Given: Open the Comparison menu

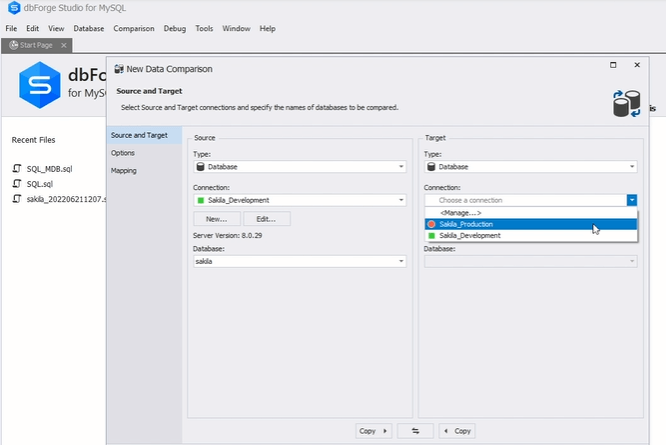Looking at the screenshot, I should pyautogui.click(x=134, y=28).
